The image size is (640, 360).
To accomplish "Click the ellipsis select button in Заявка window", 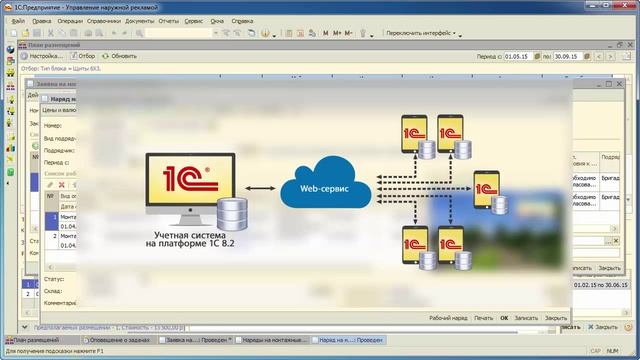I will [x=608, y=241].
